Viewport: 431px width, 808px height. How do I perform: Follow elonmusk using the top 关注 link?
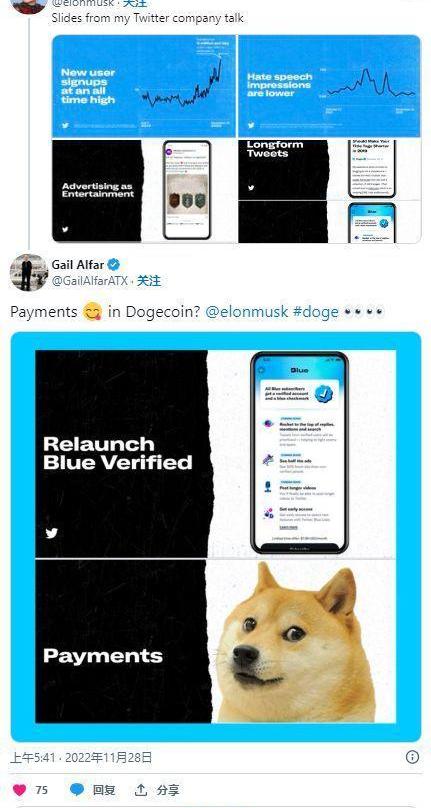(x=136, y=4)
